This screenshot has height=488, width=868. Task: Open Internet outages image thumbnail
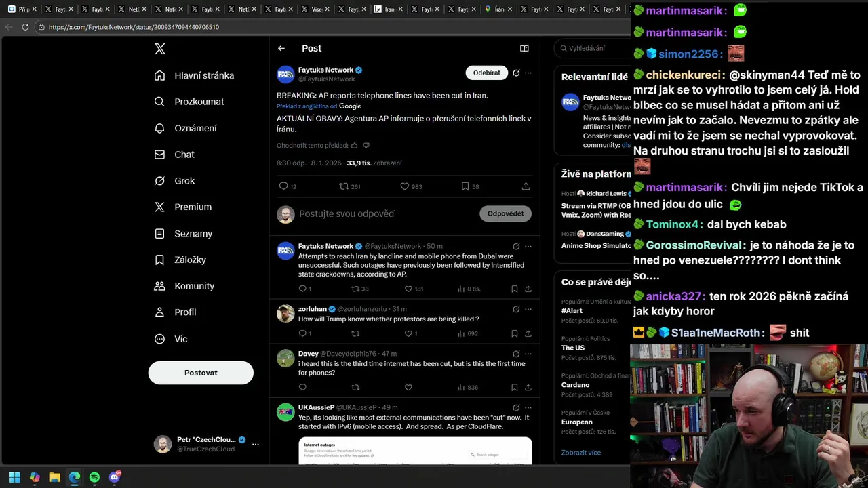click(415, 451)
